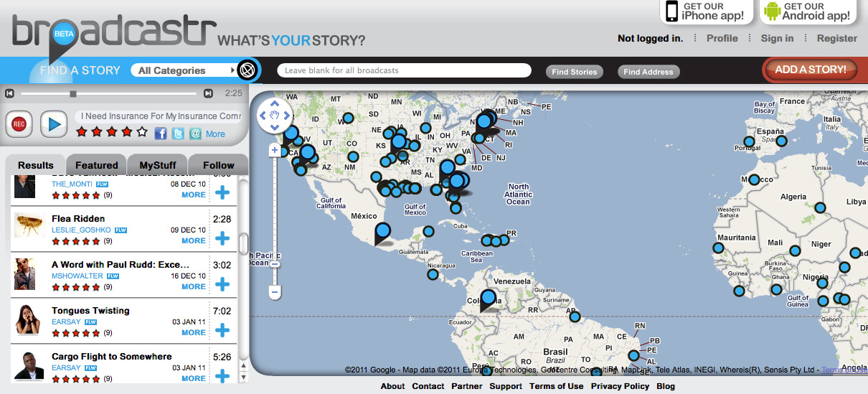Click the REC record button

tap(19, 124)
